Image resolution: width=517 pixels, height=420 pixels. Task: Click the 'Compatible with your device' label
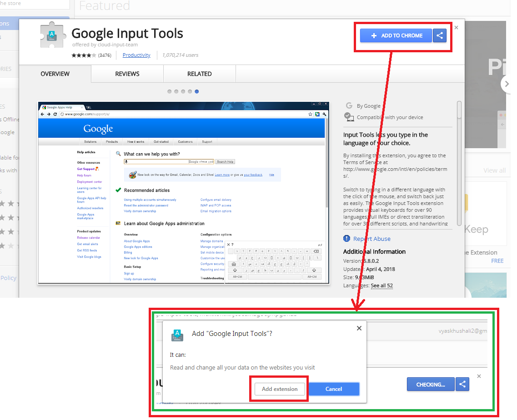(x=390, y=117)
